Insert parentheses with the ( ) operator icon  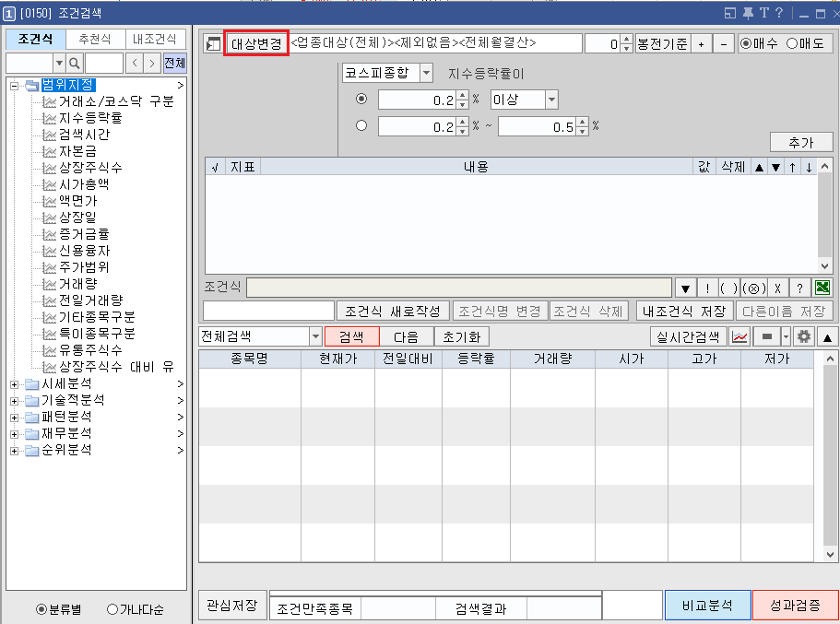pyautogui.click(x=728, y=286)
